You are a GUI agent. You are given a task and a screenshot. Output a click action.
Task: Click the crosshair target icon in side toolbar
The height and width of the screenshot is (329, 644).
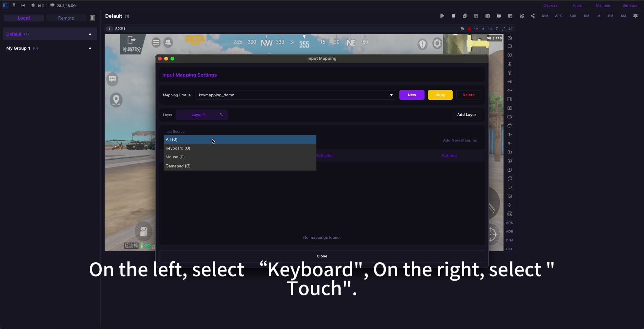coord(509,170)
